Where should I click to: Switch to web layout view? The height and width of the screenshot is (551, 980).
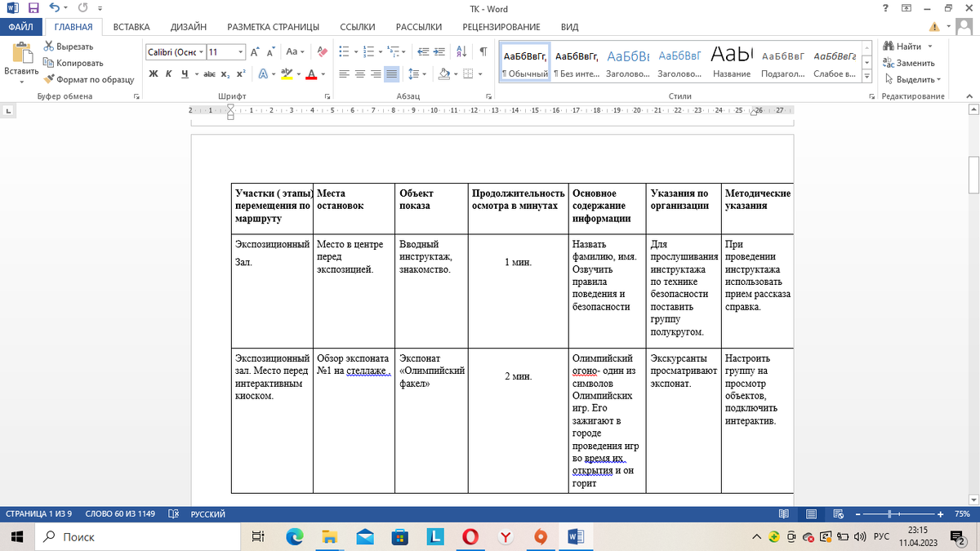(838, 514)
